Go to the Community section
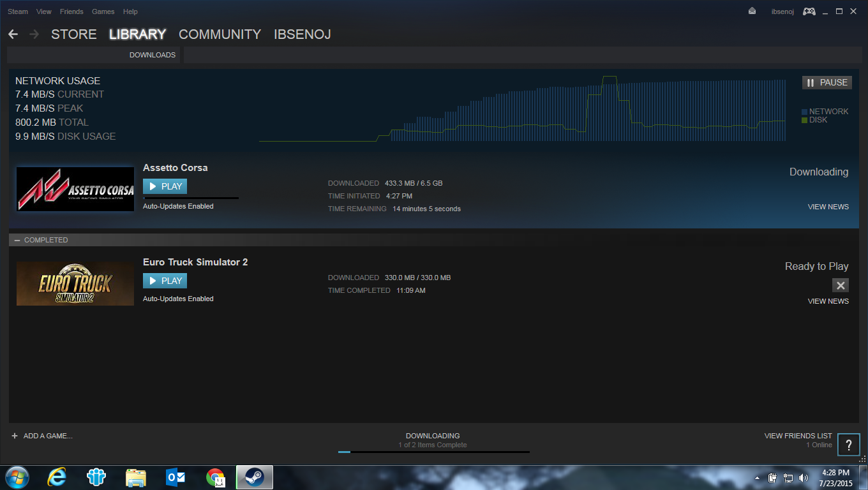 [220, 34]
